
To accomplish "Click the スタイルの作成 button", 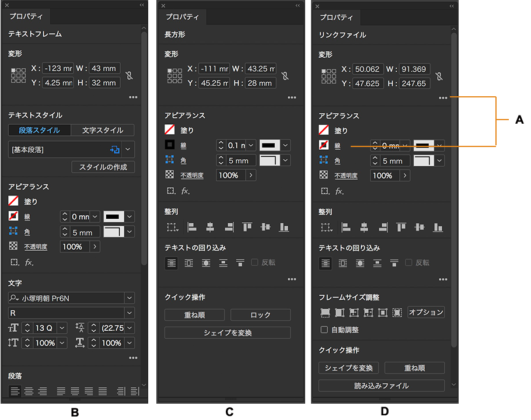I will pyautogui.click(x=103, y=167).
